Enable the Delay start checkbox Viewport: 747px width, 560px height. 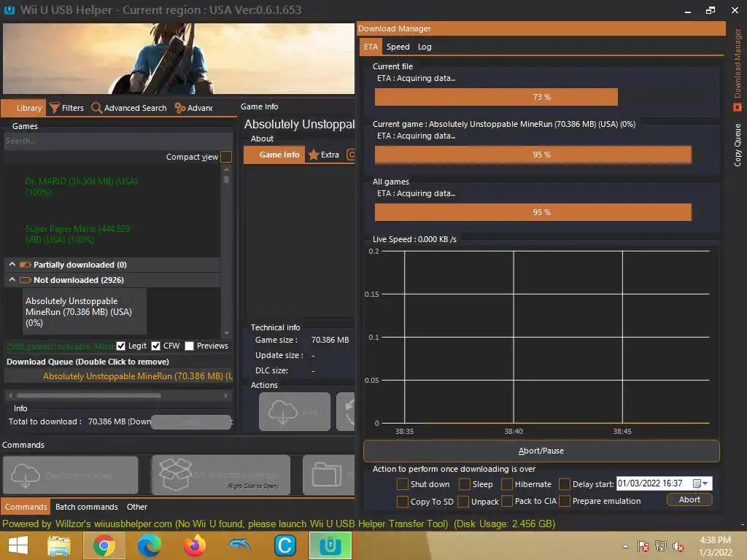coord(565,484)
